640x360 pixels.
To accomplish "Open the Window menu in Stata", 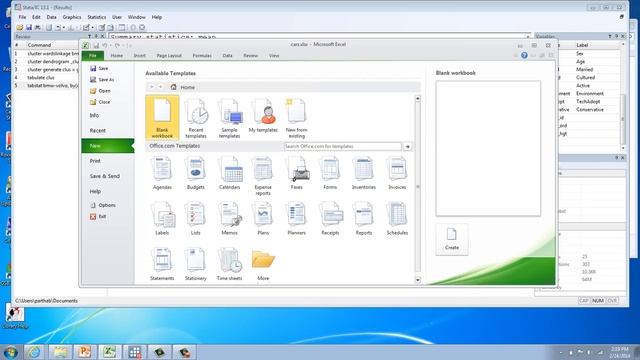I will coord(137,17).
